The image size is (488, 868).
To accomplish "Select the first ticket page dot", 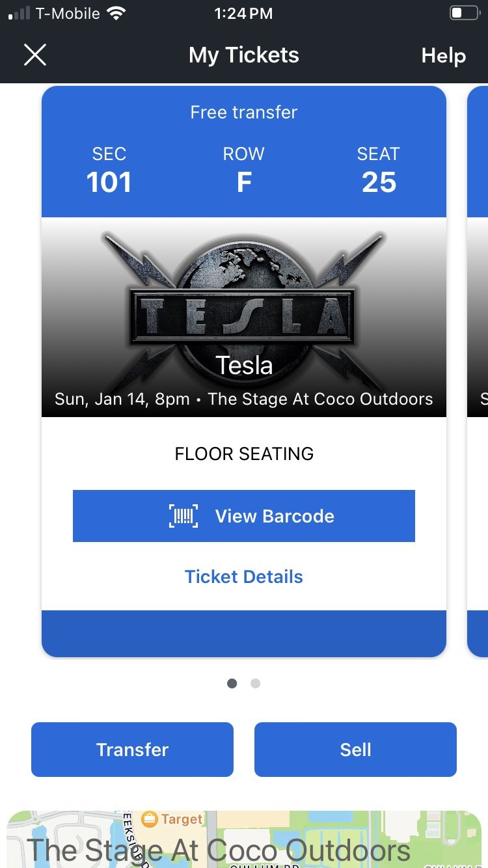I will pos(232,683).
